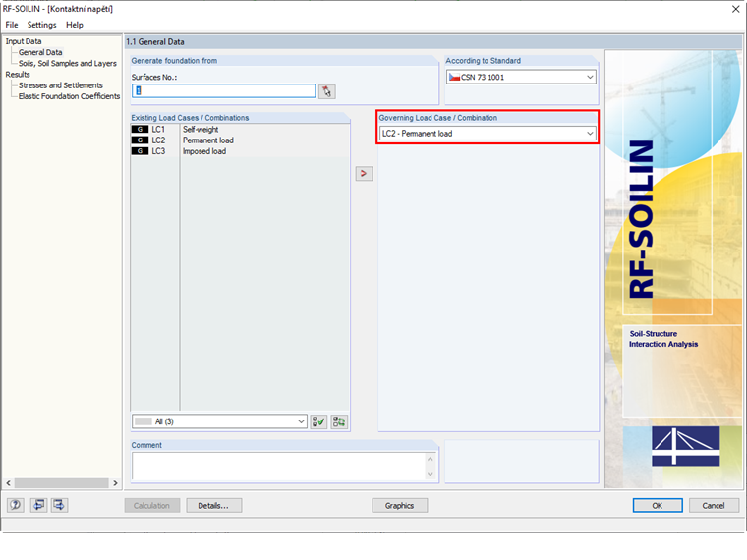The height and width of the screenshot is (560, 747).
Task: Open the Governing Load Case dropdown
Action: tap(488, 134)
